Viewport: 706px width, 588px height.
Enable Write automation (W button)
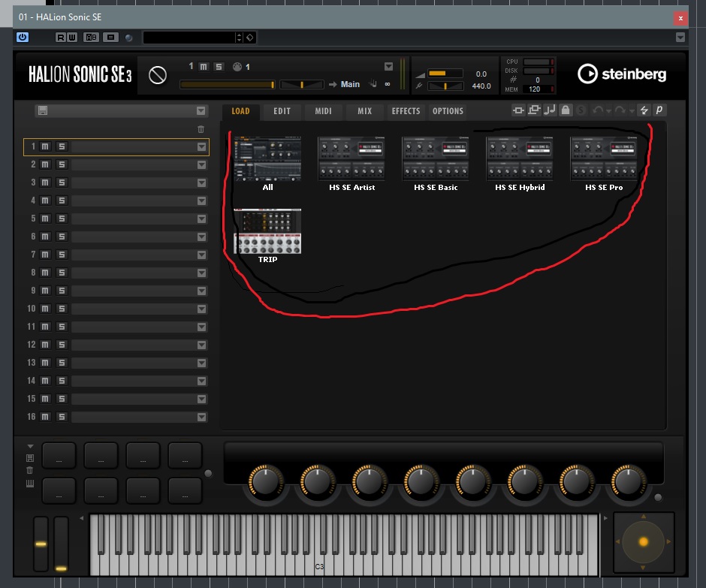[71, 38]
